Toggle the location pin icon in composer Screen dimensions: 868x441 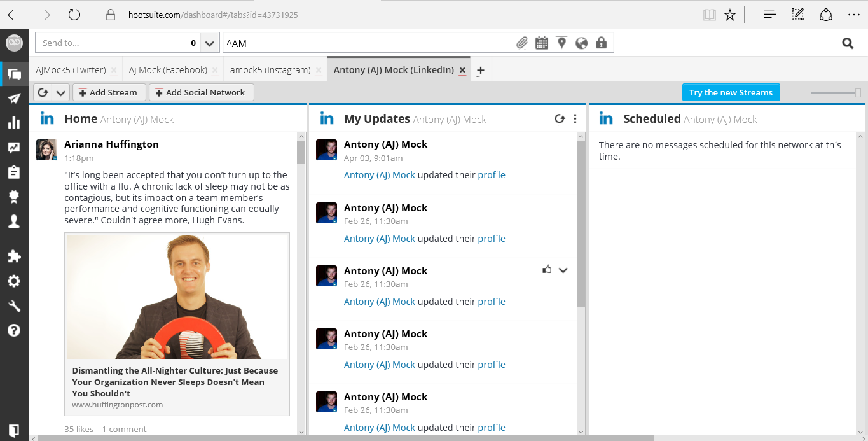(x=561, y=43)
